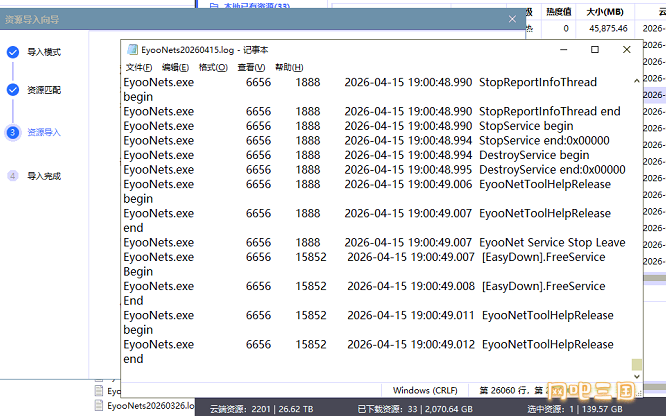Close the EyooNets20260415.log Notepad window
The width and height of the screenshot is (666, 416).
626,50
